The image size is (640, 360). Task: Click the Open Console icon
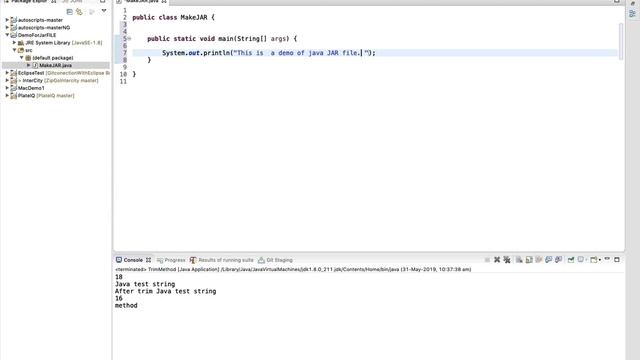point(594,260)
